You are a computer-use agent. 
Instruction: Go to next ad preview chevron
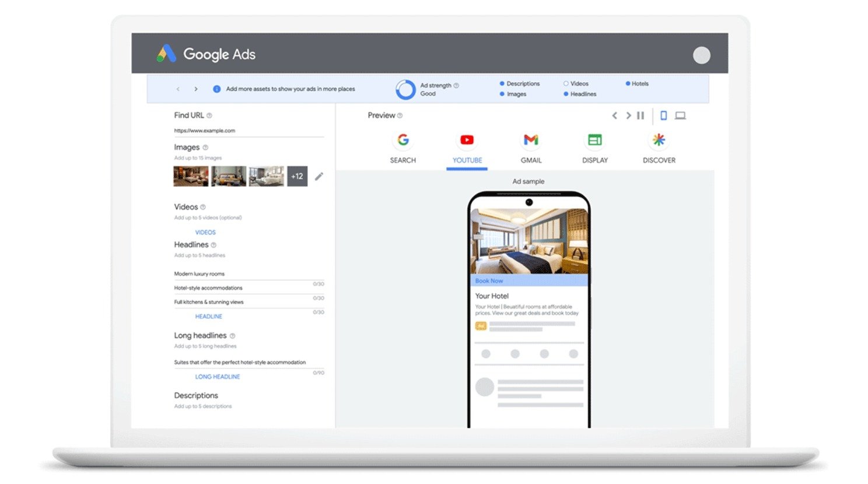pos(629,116)
